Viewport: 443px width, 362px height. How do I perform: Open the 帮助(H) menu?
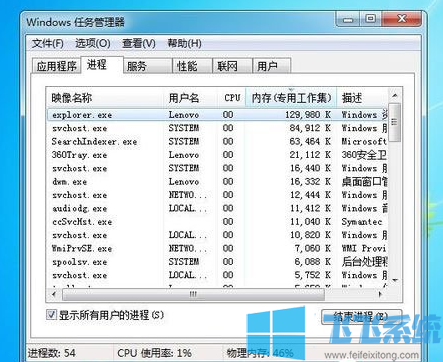click(x=184, y=43)
